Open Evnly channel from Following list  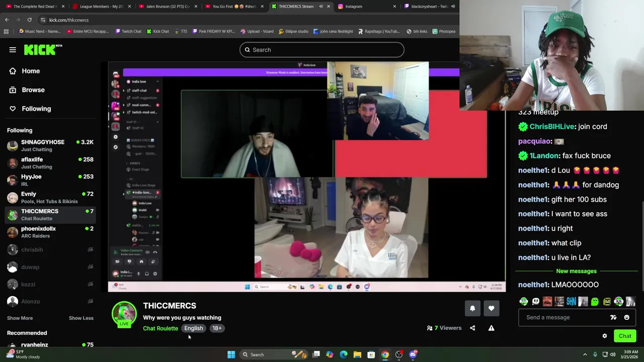coord(50,197)
